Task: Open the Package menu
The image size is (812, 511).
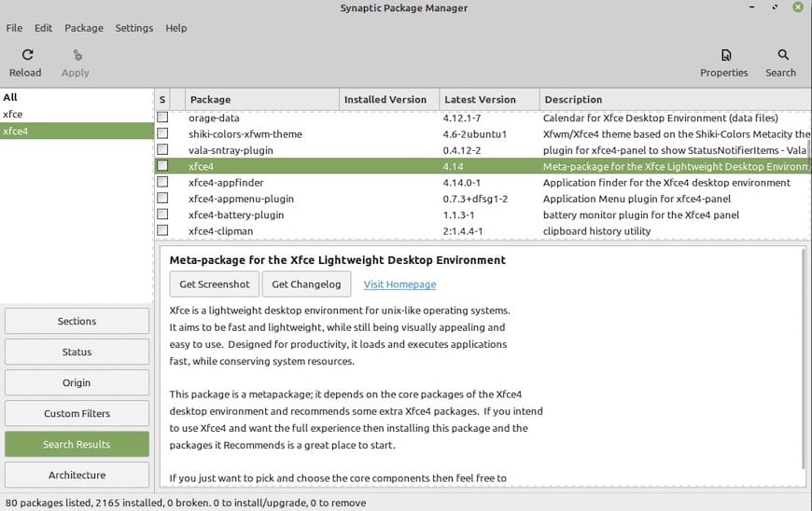Action: 84,28
